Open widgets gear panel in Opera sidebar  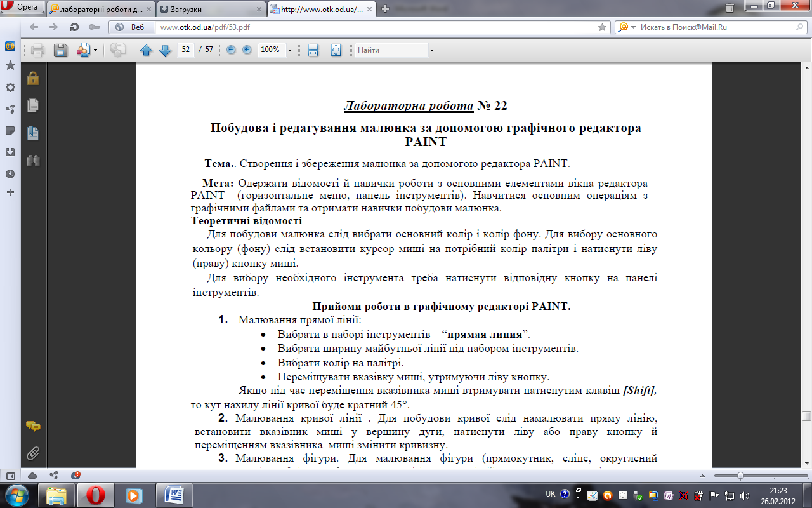(x=10, y=87)
